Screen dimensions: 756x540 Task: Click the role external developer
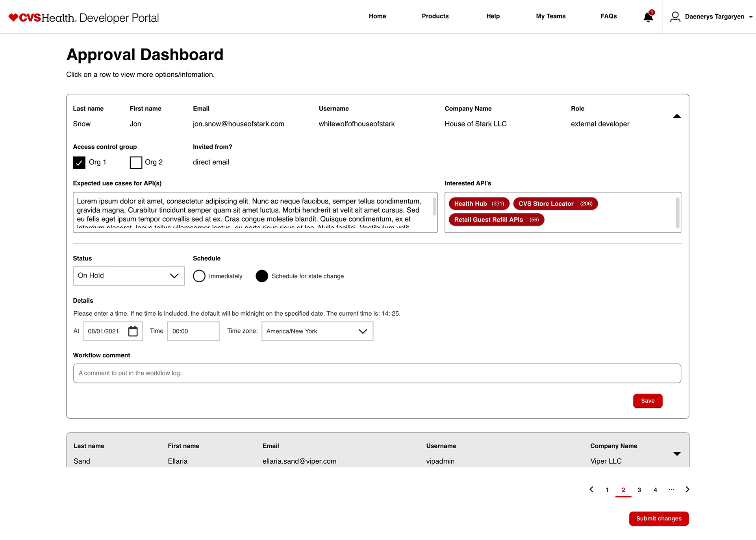click(600, 124)
